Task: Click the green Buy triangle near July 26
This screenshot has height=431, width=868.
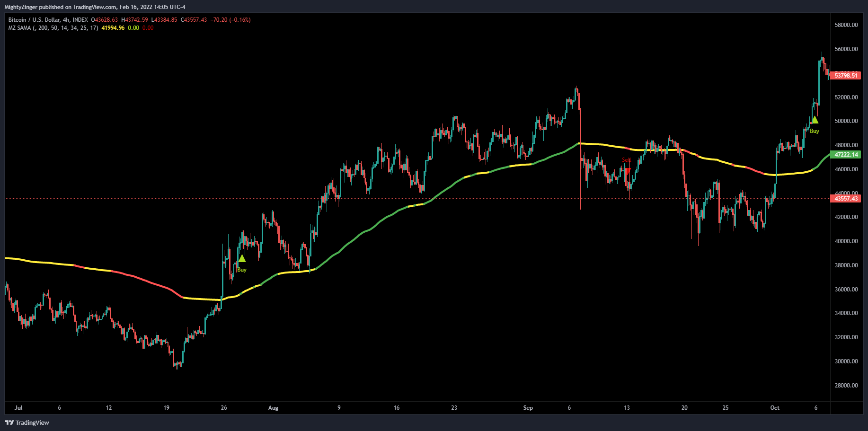Action: tap(242, 258)
